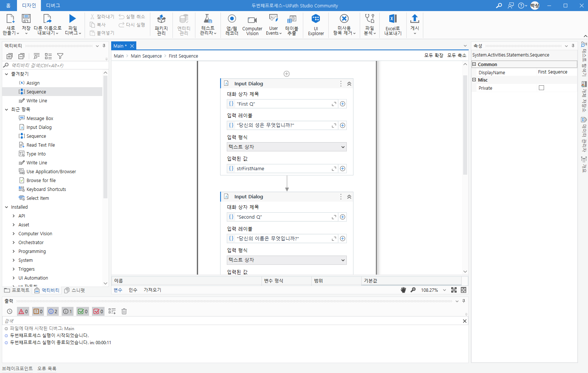Click the fit to screen icon
This screenshot has width=588, height=373.
[x=454, y=290]
